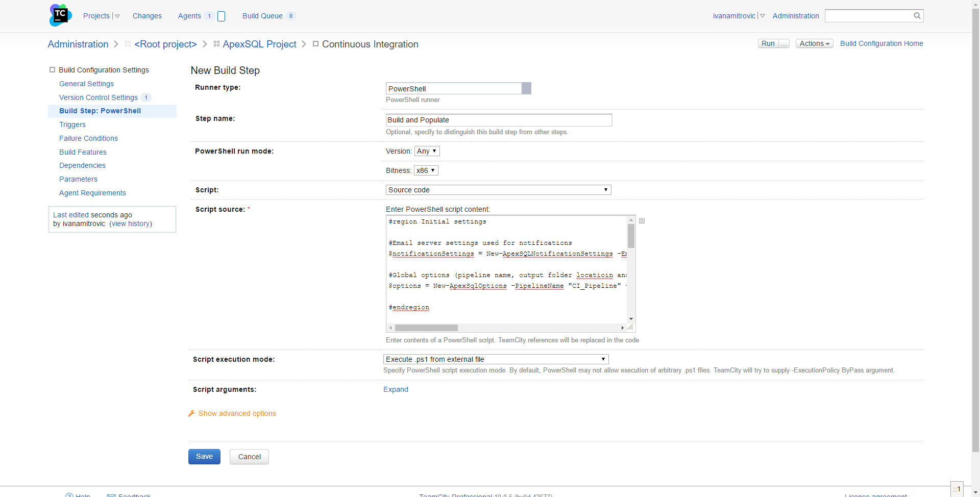
Task: Click into the Step name field
Action: pyautogui.click(x=499, y=120)
